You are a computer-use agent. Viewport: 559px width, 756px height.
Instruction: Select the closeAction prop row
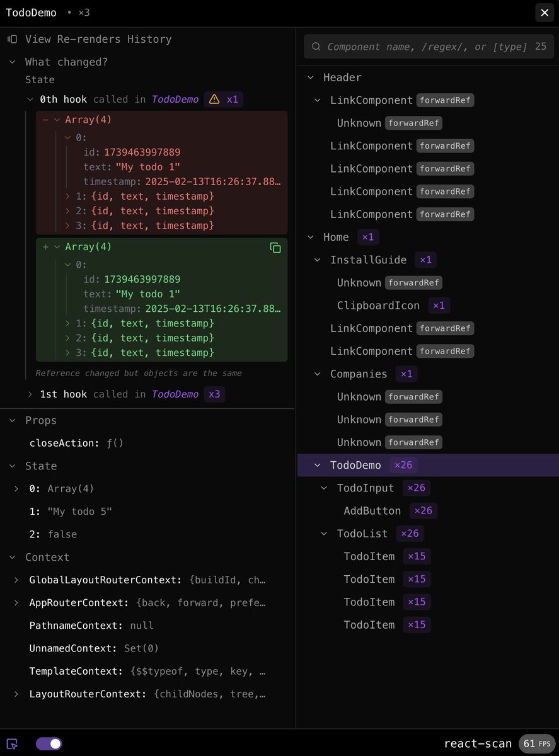click(76, 443)
